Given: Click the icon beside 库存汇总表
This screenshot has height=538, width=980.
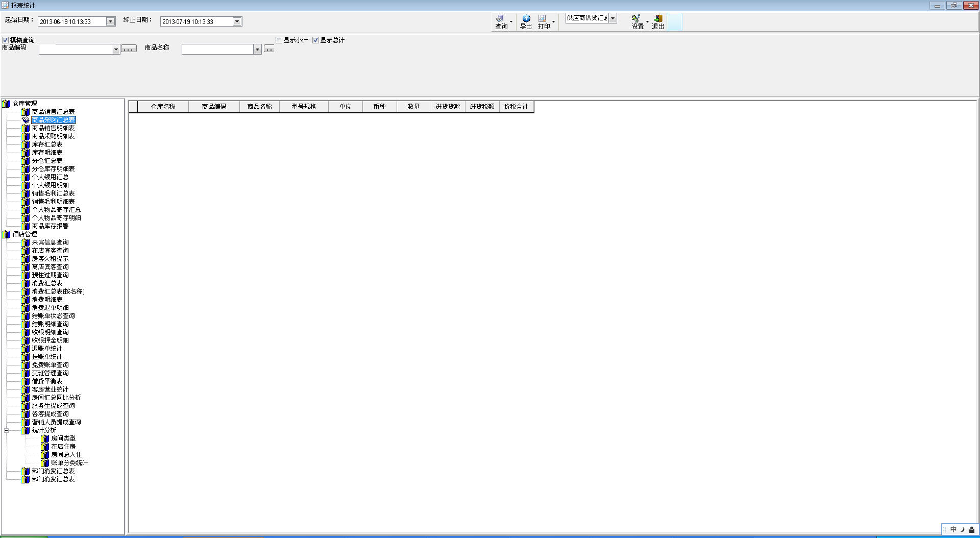Looking at the screenshot, I should coord(26,144).
